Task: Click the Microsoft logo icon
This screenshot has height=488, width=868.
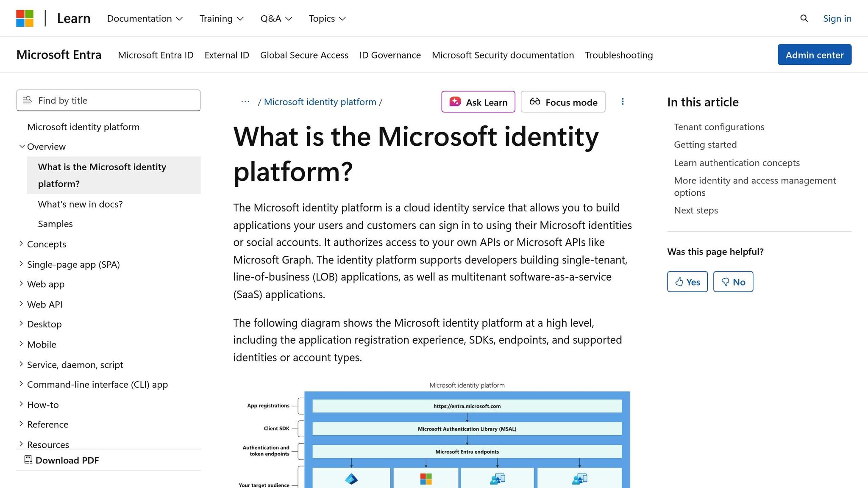Action: (x=25, y=18)
